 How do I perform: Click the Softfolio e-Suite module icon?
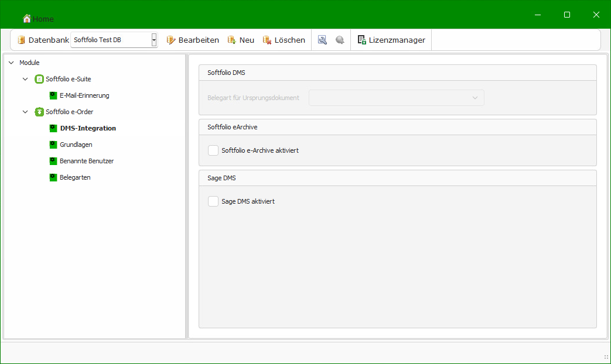[x=39, y=79]
